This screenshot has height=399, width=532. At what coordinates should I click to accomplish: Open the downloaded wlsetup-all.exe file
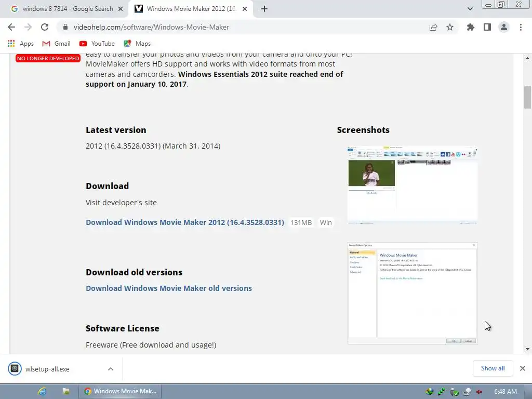pos(47,369)
